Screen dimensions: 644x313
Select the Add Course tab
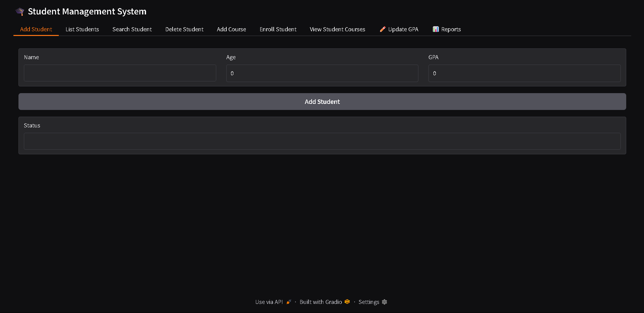pyautogui.click(x=231, y=29)
